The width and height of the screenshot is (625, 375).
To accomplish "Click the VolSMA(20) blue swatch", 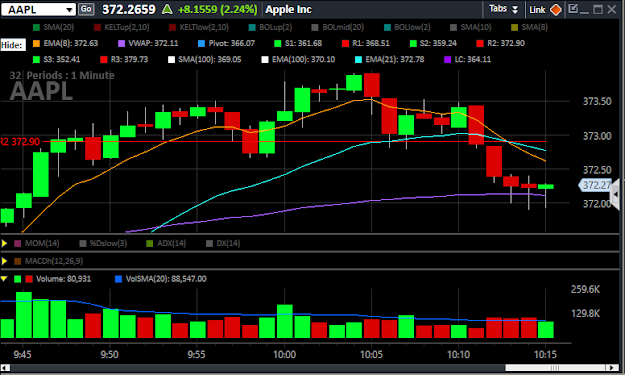I will (x=118, y=279).
